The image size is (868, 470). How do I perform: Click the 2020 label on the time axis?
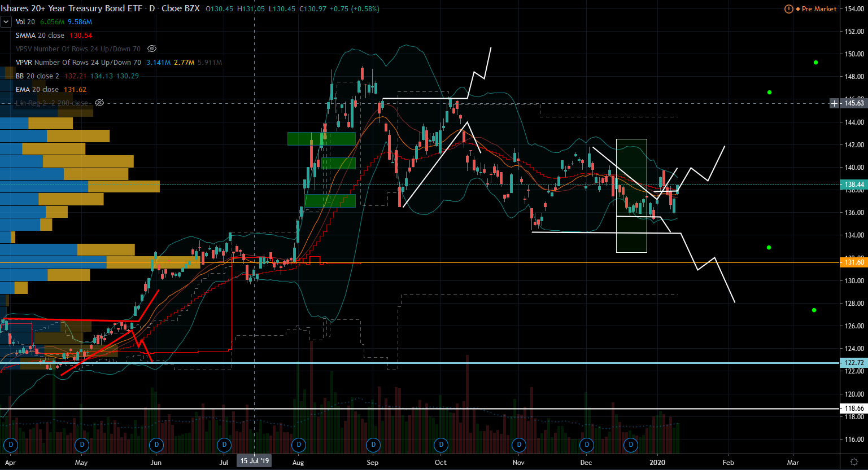(658, 463)
